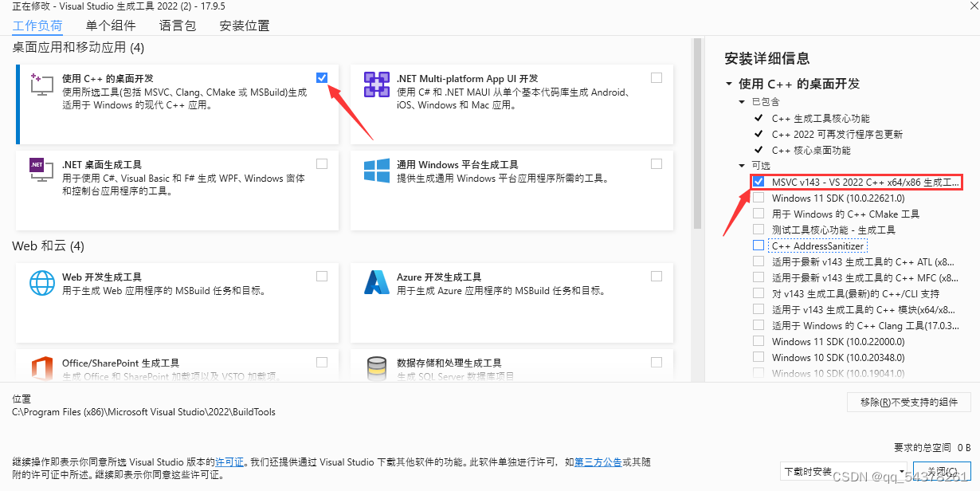
Task: Click the 关闭(C) button
Action: pyautogui.click(x=942, y=471)
